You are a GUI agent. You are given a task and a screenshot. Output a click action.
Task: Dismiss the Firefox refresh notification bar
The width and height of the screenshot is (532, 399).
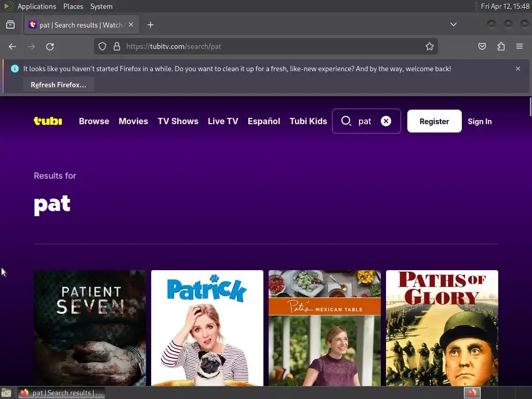(518, 69)
